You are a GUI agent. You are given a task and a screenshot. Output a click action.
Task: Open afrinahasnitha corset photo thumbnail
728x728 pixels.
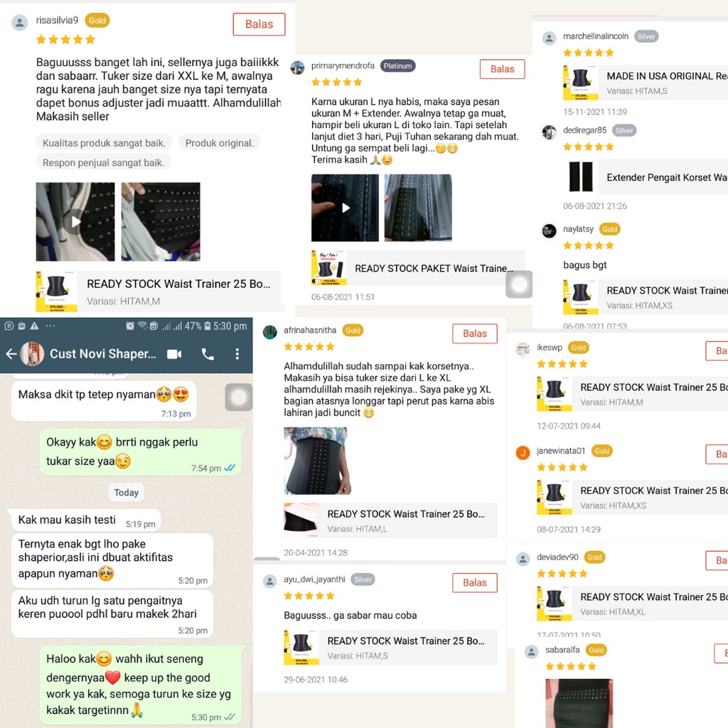click(318, 461)
